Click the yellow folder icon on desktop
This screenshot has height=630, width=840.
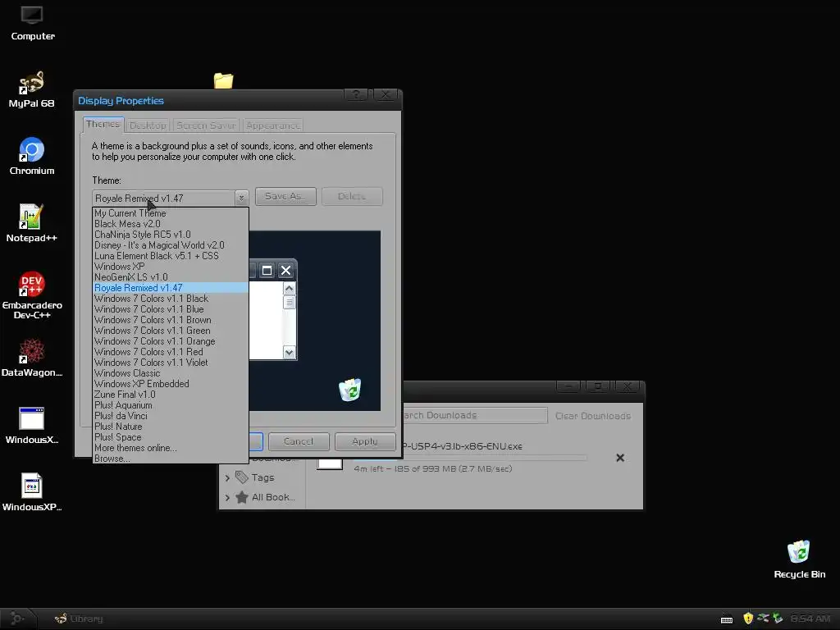pos(223,80)
